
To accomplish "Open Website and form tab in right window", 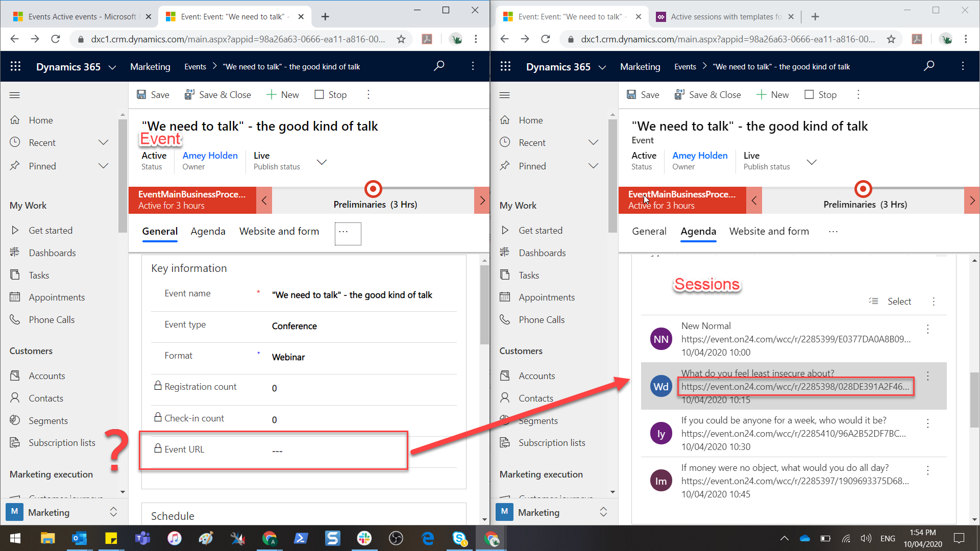I will [x=769, y=232].
